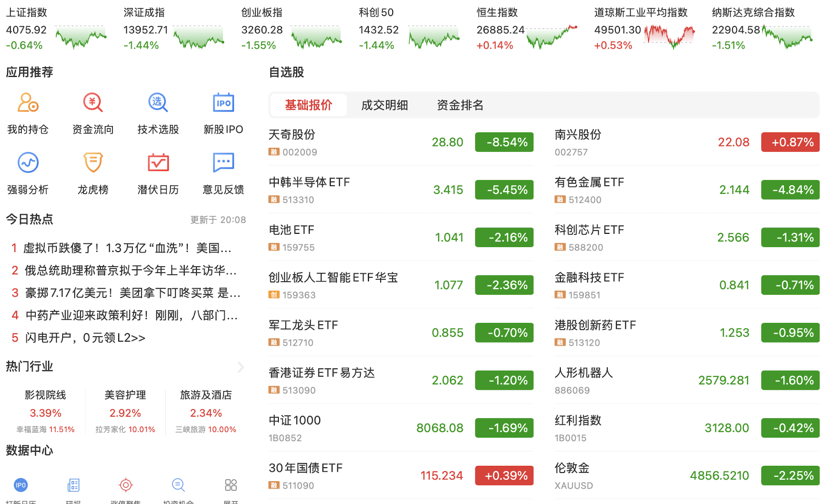
Task: Toggle 天奇股份 -8.54% change badge
Action: coord(504,142)
